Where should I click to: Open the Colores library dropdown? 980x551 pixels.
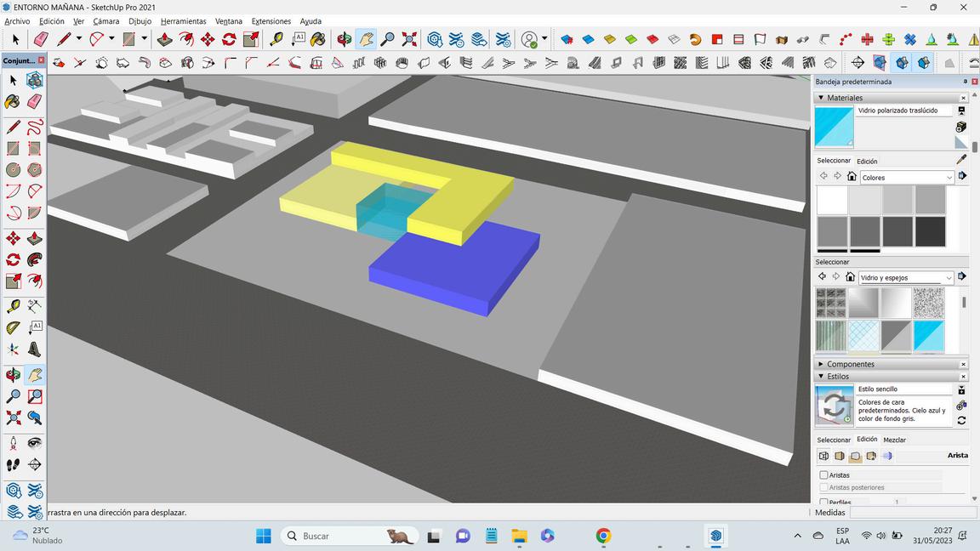(906, 178)
